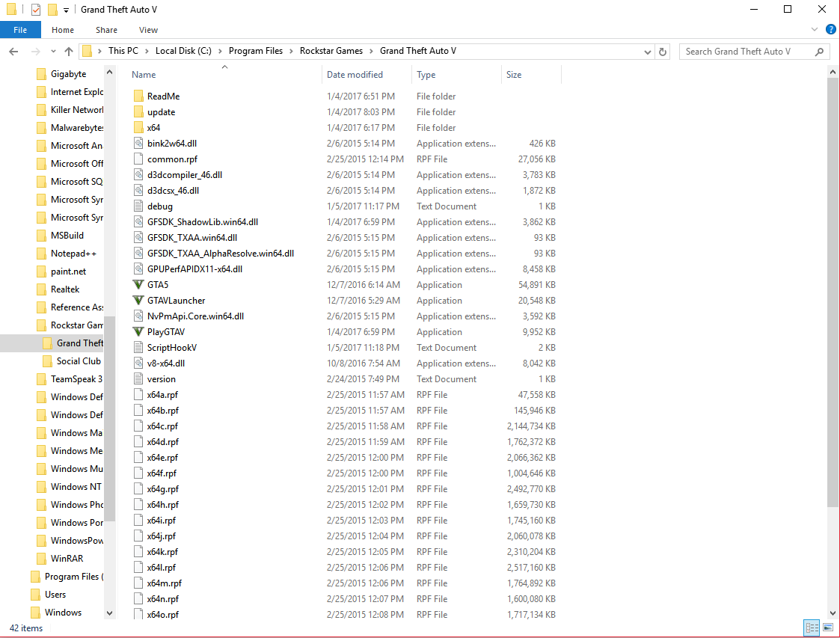Viewport: 840px width, 638px height.
Task: Go back with the Back arrow
Action: [13, 52]
